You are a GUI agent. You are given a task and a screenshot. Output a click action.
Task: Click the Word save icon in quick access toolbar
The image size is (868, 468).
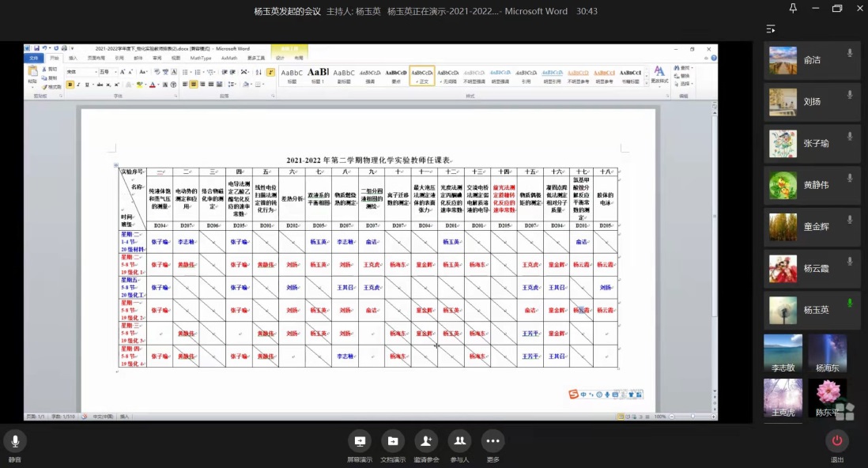pyautogui.click(x=36, y=49)
